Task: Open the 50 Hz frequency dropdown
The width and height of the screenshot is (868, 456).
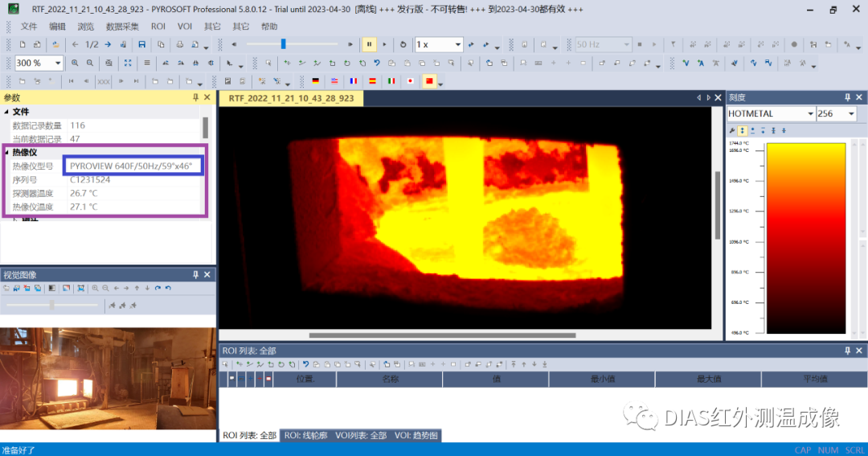Action: [627, 44]
